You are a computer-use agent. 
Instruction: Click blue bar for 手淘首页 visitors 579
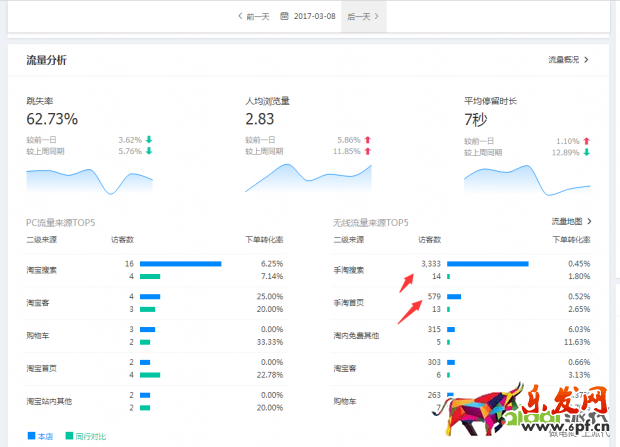coord(454,297)
